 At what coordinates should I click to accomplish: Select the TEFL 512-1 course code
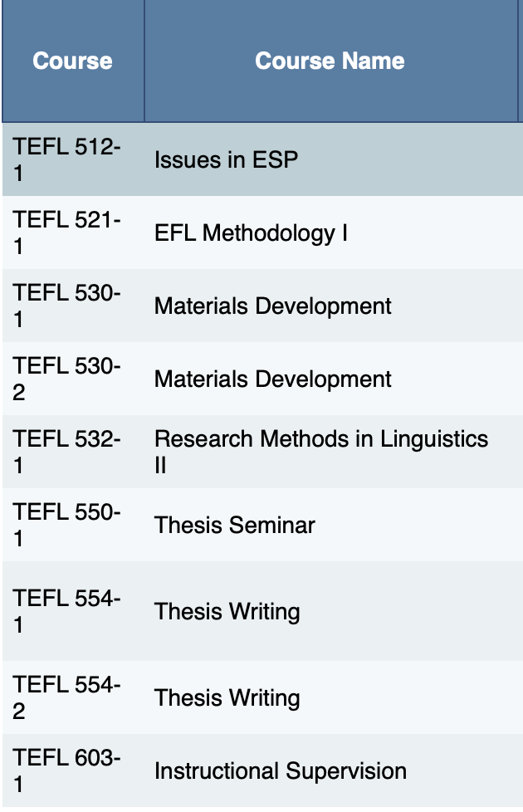tap(67, 159)
